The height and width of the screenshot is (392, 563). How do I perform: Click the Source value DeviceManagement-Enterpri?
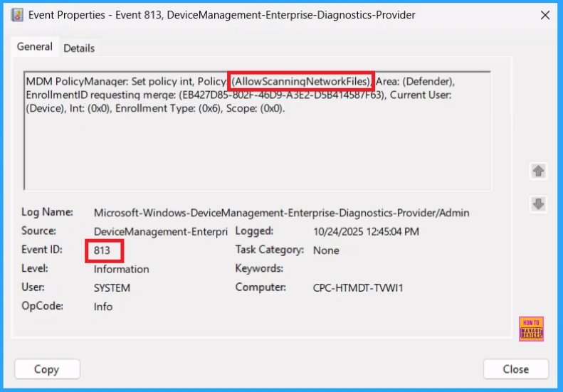[x=160, y=232]
